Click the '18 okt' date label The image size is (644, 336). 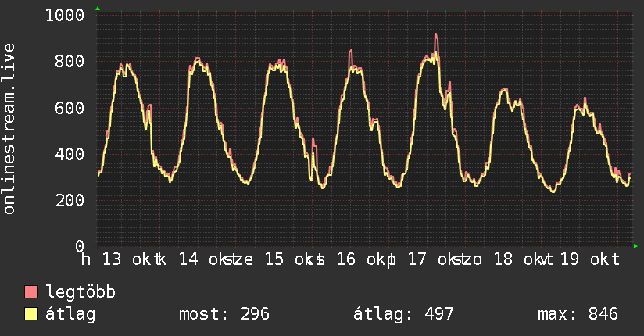tap(523, 259)
